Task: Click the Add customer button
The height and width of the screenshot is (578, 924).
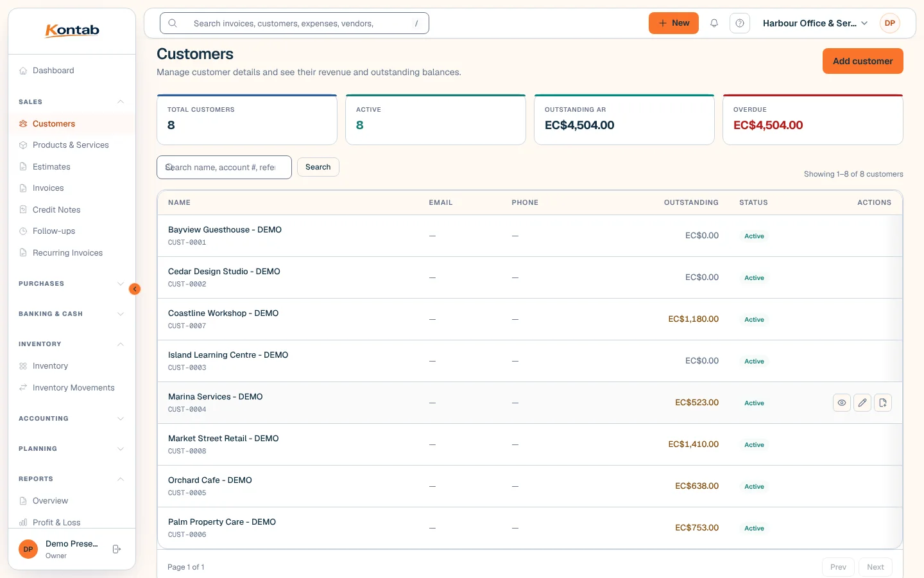Action: coord(862,61)
